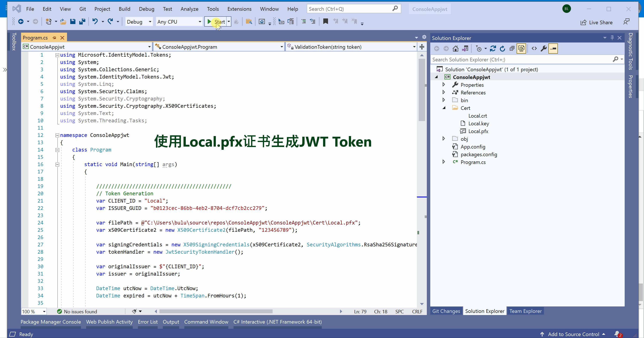Click the editor horizontal scrollbar thumb
Screen dimensions: 644x338
(216, 311)
